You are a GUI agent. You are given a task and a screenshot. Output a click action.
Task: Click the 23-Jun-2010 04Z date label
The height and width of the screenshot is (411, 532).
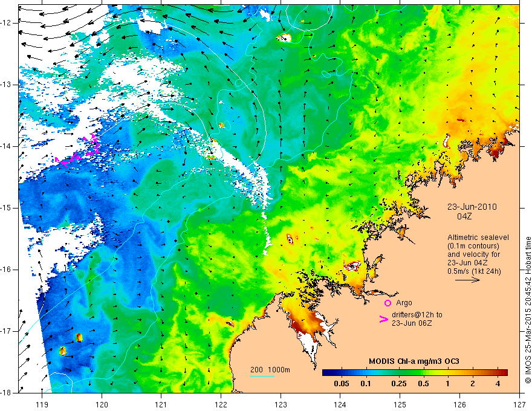coord(472,211)
